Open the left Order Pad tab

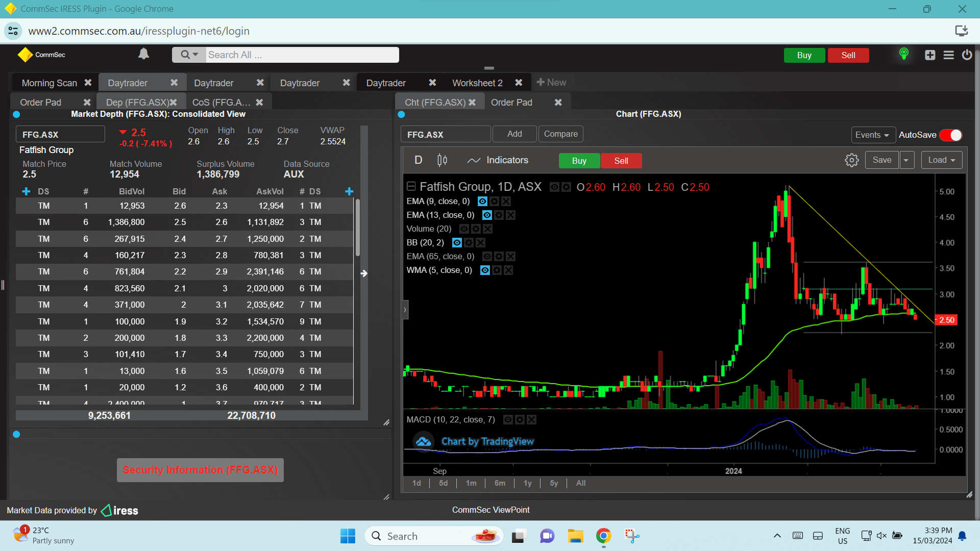click(41, 103)
